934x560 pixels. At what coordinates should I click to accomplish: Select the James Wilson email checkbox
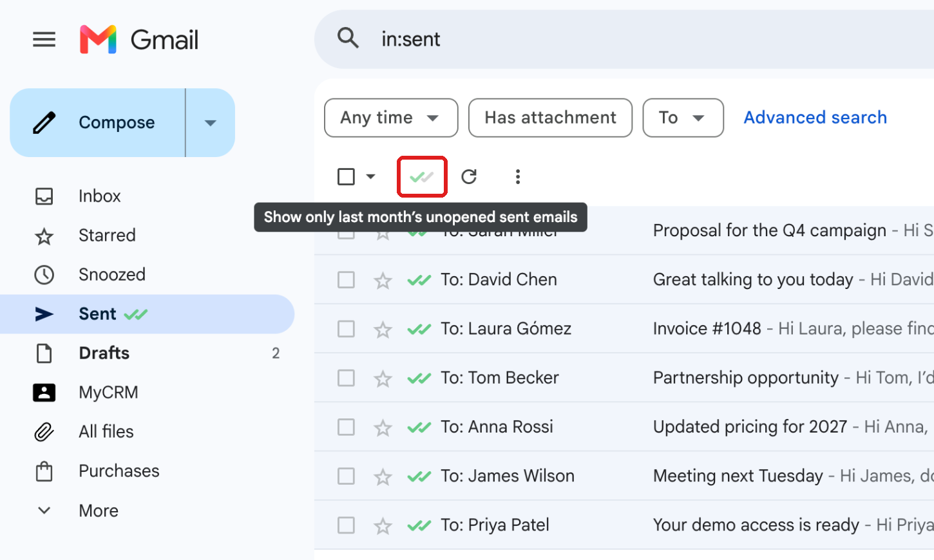[x=346, y=476]
